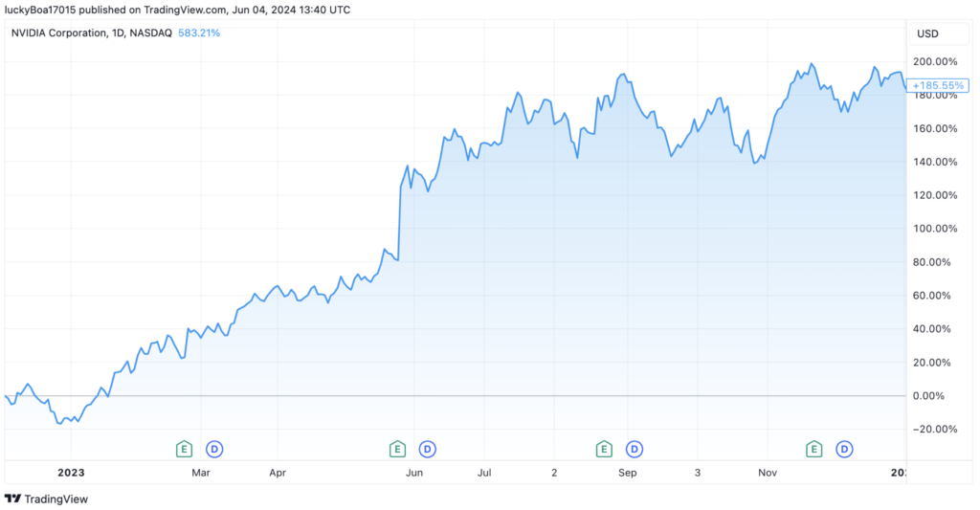Select the Apr label on time axis

(x=278, y=472)
